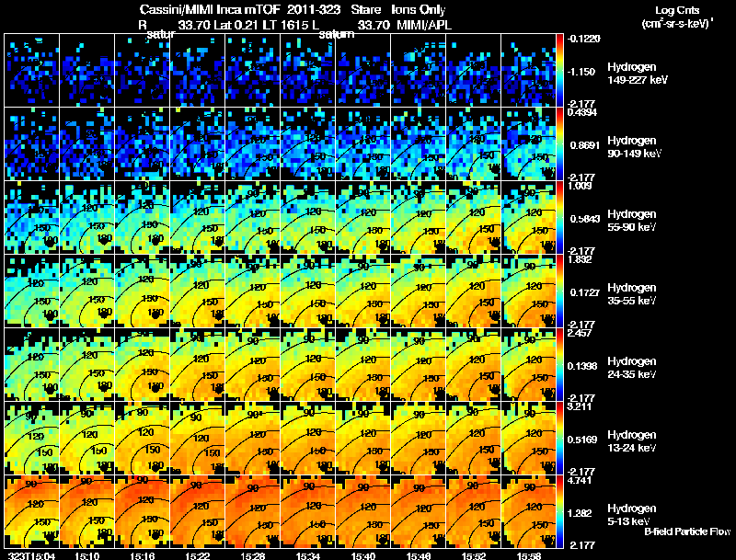Click the 15:40 time label

pyautogui.click(x=363, y=555)
